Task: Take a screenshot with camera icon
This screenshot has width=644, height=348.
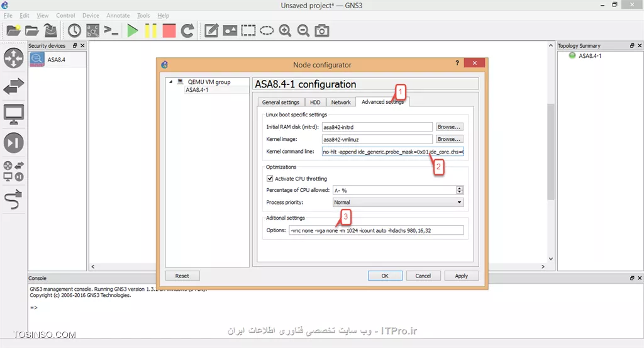Action: pyautogui.click(x=321, y=30)
